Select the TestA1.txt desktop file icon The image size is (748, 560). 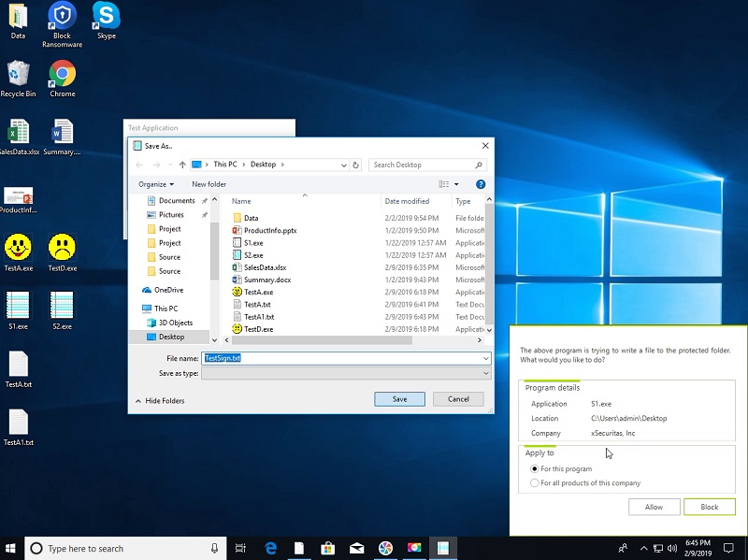(18, 427)
